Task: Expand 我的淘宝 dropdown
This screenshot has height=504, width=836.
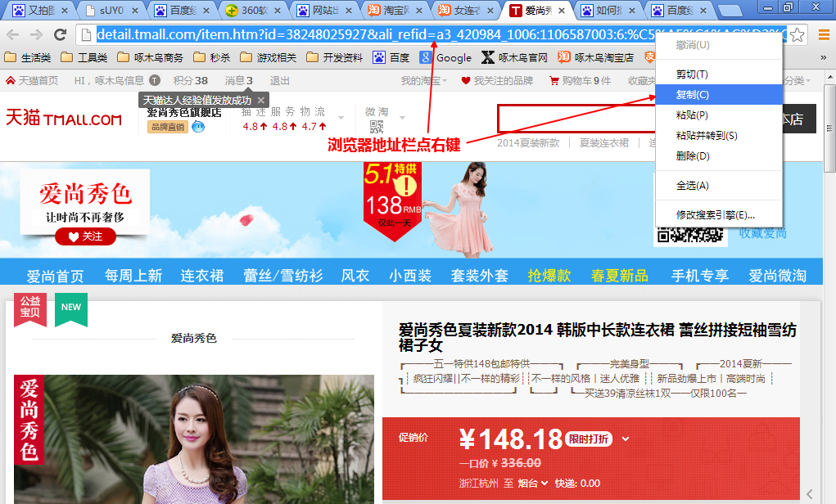Action: [x=424, y=80]
